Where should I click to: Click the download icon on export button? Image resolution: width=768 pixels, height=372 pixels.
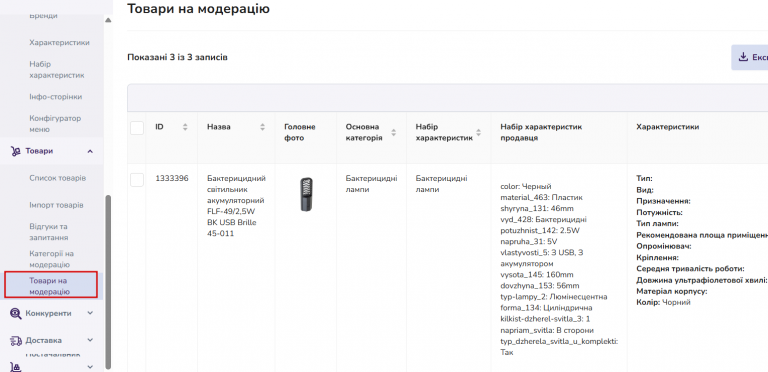[744, 57]
